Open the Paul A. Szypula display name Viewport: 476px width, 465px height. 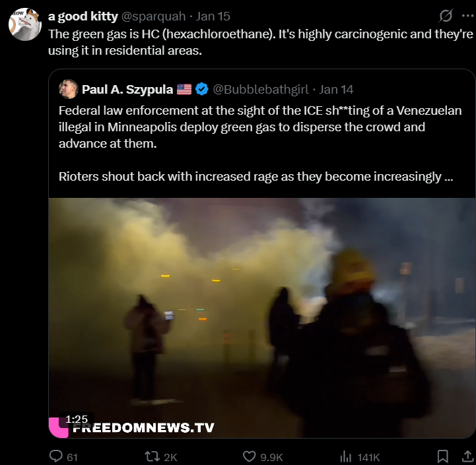[x=127, y=90]
